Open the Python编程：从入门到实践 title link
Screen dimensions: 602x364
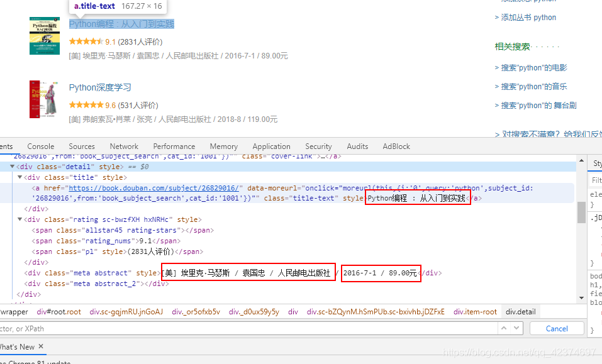tap(121, 24)
